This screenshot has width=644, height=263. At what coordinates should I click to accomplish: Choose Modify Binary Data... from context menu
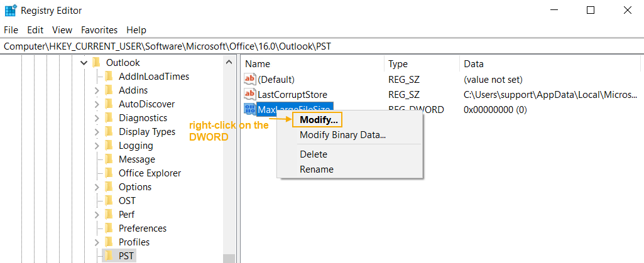coord(342,134)
